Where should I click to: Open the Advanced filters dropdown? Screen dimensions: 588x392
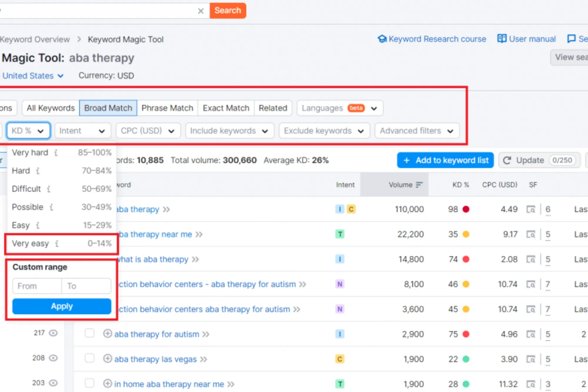click(417, 131)
